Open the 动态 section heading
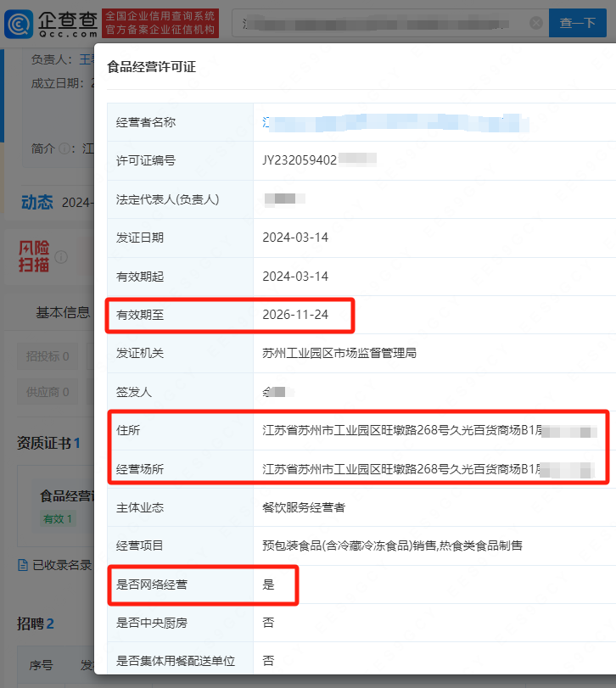Screen dimensions: 616x688 [36, 202]
